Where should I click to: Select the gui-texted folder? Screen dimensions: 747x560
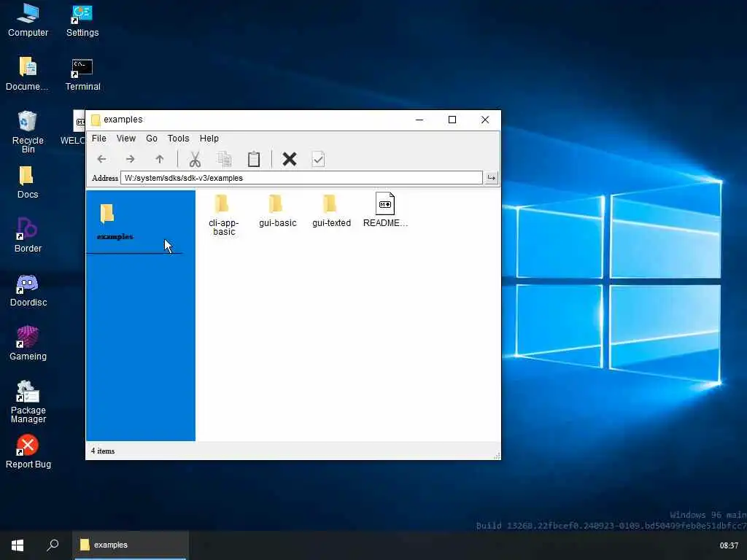[331, 211]
